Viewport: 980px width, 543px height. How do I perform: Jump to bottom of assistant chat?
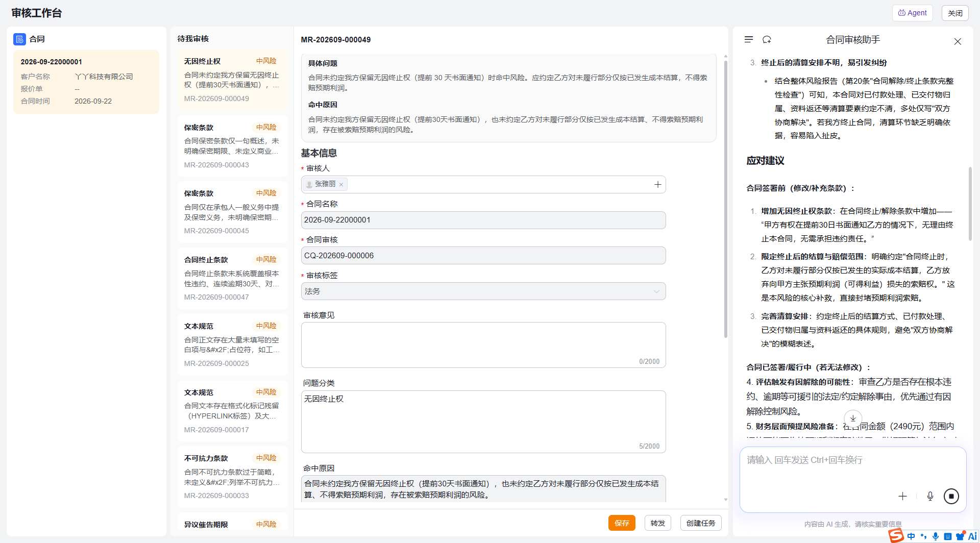tap(853, 418)
